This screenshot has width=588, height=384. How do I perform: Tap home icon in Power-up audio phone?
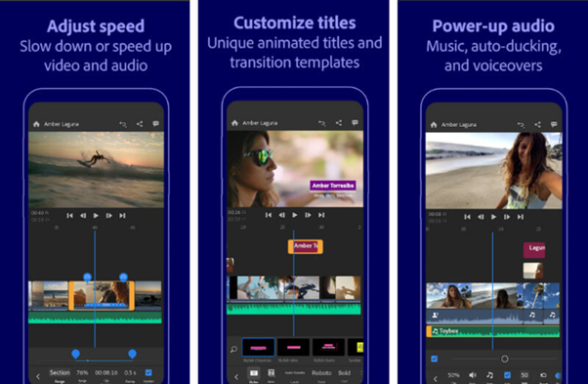point(434,125)
